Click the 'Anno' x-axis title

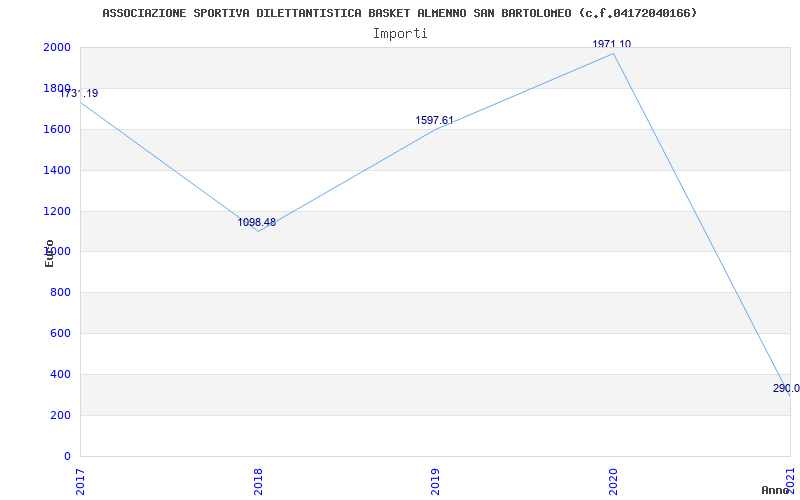coord(775,490)
